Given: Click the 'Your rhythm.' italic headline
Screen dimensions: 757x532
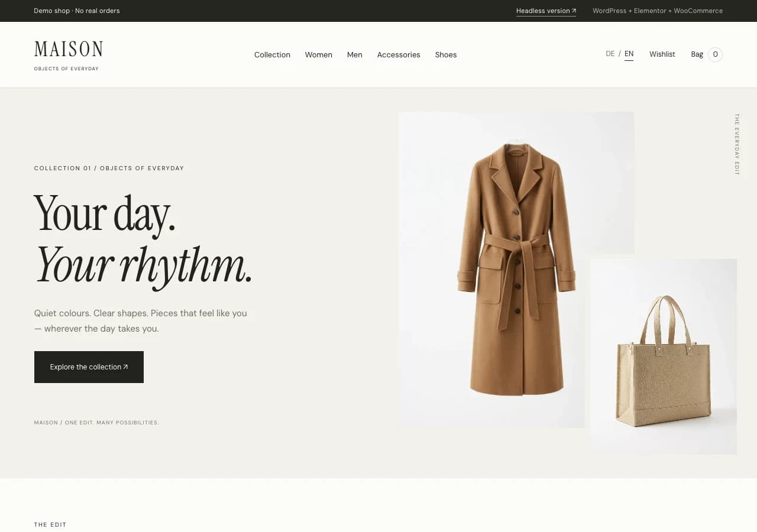Looking at the screenshot, I should click(x=143, y=266).
